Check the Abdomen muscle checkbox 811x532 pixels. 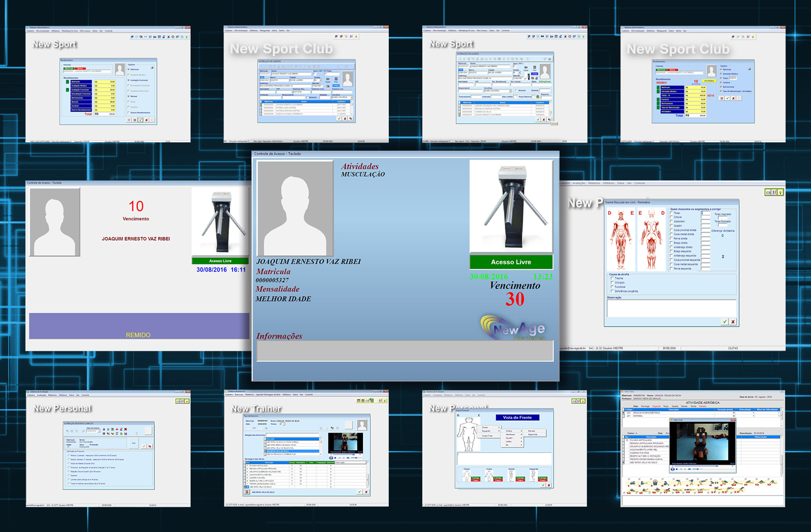671,221
